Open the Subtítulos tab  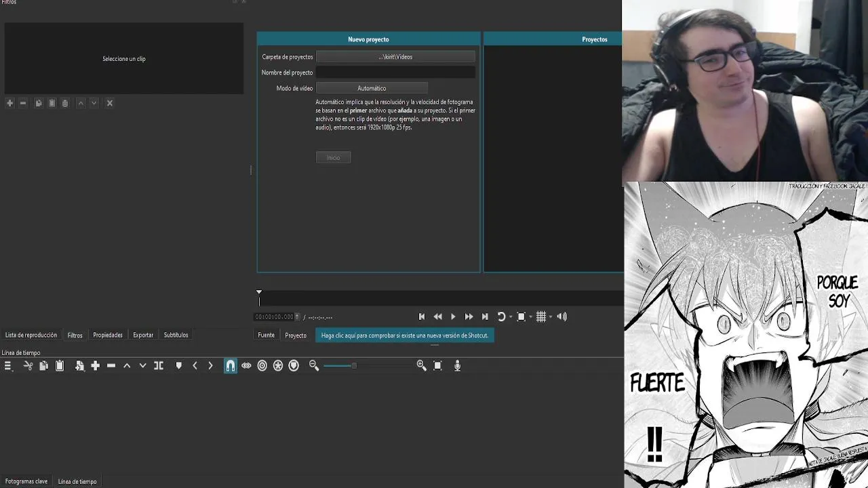pyautogui.click(x=176, y=335)
